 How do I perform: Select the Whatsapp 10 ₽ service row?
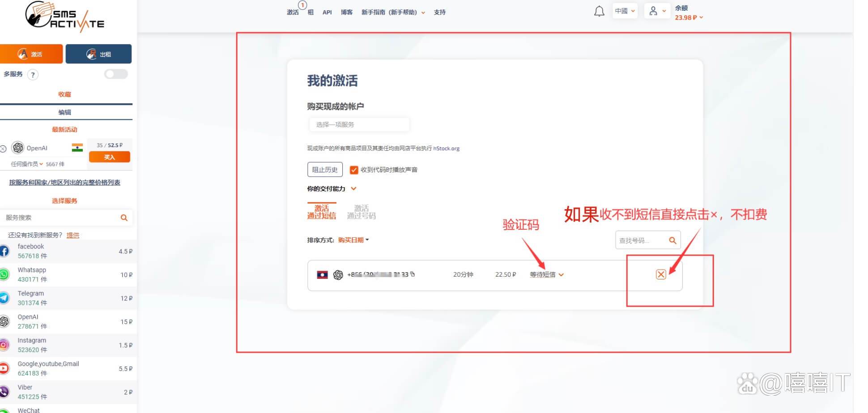(x=68, y=275)
